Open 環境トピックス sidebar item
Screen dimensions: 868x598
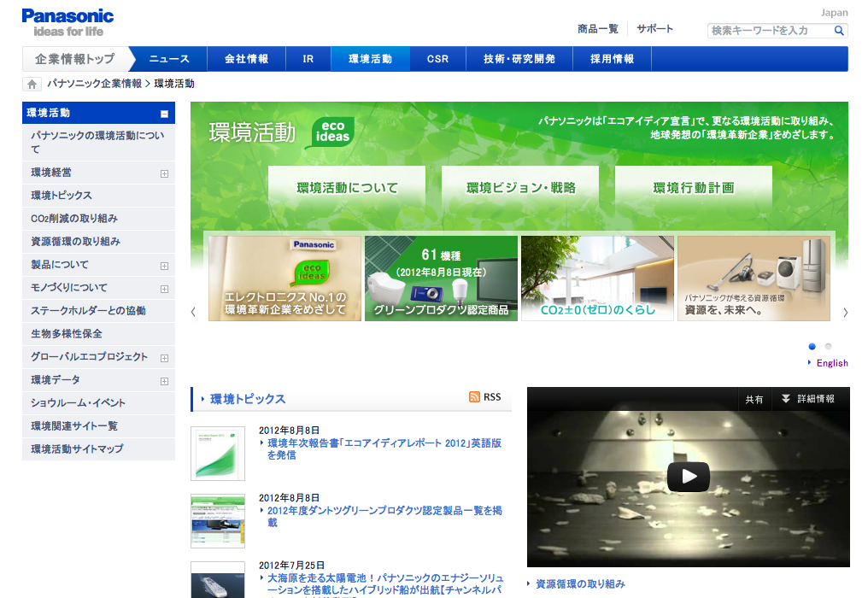click(98, 196)
